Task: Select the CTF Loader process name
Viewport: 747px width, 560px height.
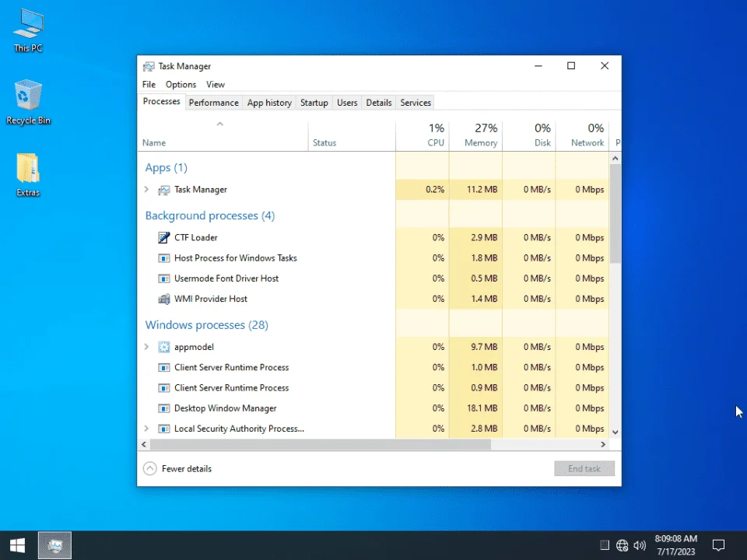Action: point(196,238)
